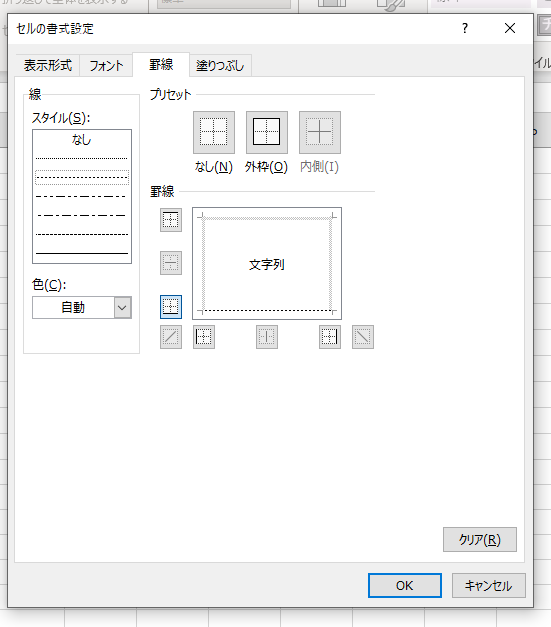This screenshot has width=551, height=627.
Task: Choose the solid thin line style
Action: [82, 253]
